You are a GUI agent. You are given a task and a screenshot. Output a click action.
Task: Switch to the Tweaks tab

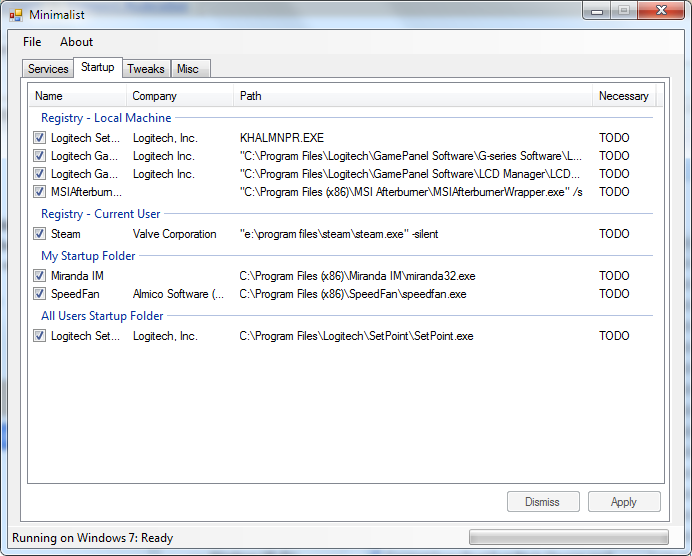click(146, 69)
